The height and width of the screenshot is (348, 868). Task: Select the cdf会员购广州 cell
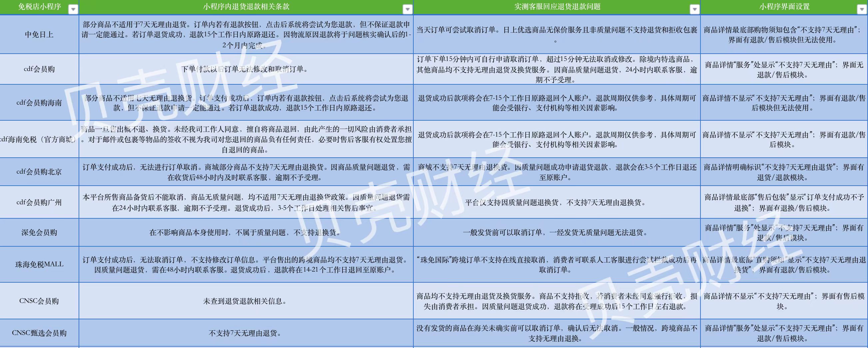39,202
